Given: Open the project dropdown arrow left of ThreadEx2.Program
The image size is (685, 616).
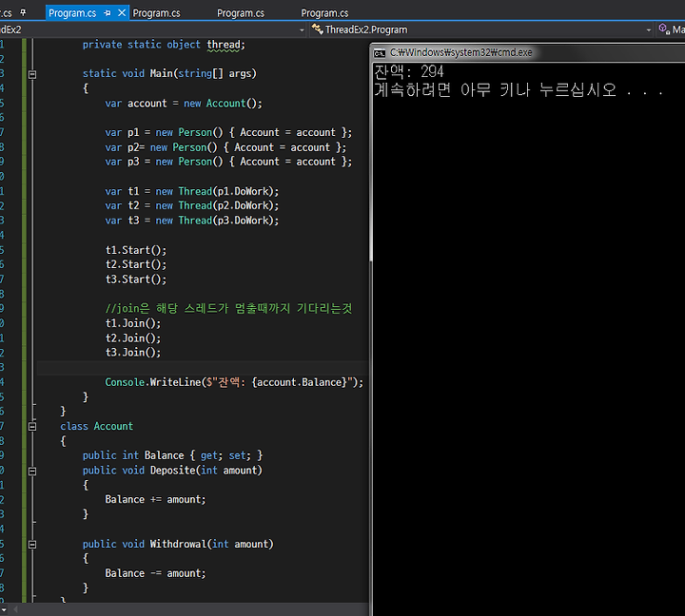Looking at the screenshot, I should (302, 29).
